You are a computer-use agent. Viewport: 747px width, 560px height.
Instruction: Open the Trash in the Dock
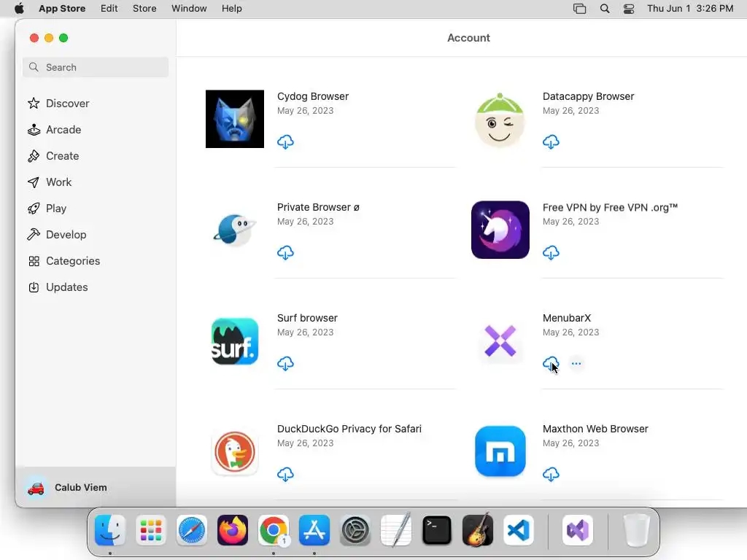(637, 530)
